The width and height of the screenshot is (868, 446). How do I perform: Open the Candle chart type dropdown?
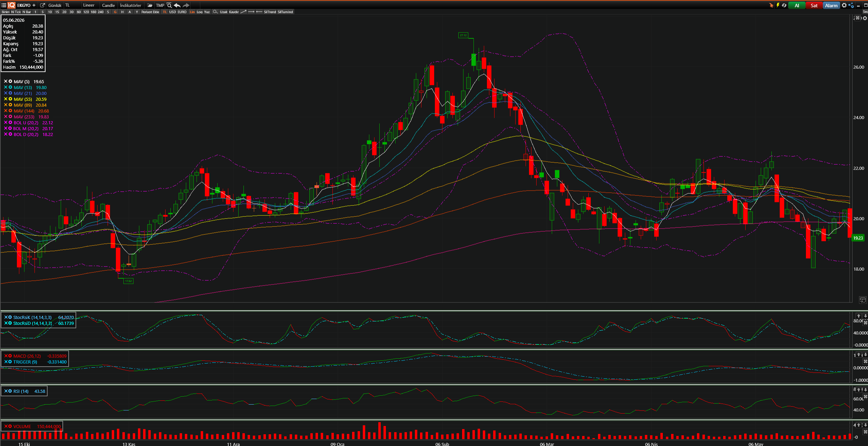(x=108, y=5)
